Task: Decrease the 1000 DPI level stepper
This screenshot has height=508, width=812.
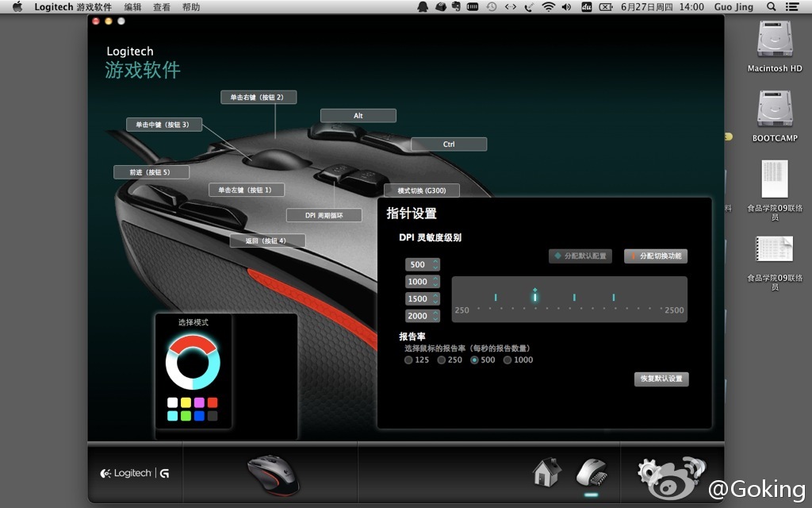Action: tap(435, 285)
